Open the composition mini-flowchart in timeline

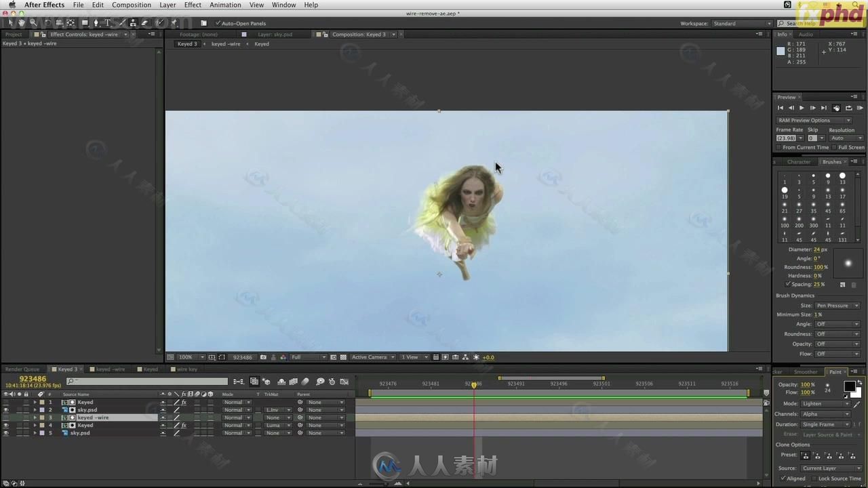(239, 382)
